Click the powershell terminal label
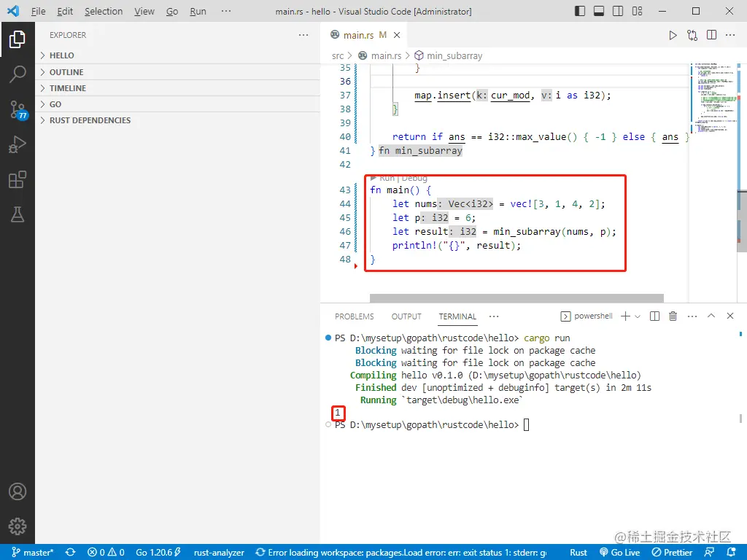 [x=587, y=316]
